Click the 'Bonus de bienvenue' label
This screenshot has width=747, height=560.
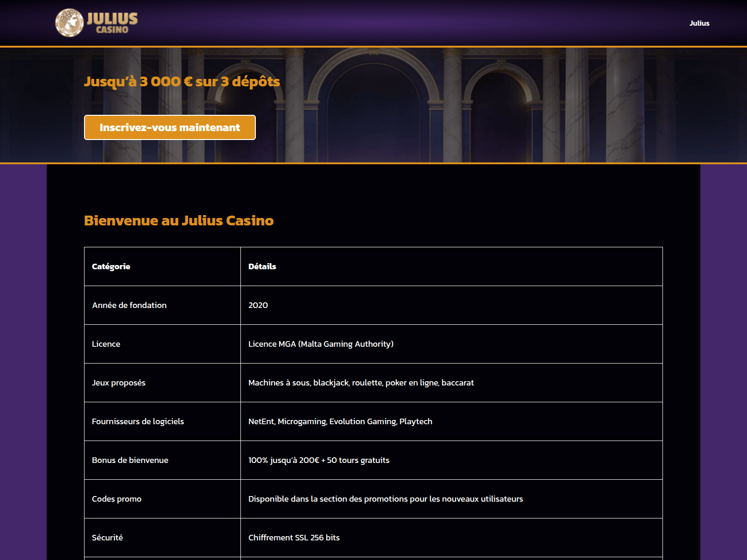pyautogui.click(x=130, y=460)
